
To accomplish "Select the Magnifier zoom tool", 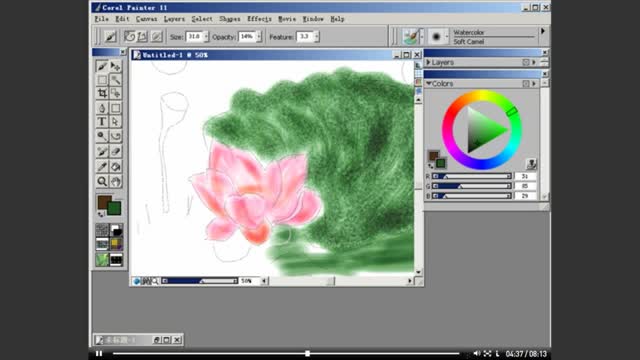I will 102,181.
